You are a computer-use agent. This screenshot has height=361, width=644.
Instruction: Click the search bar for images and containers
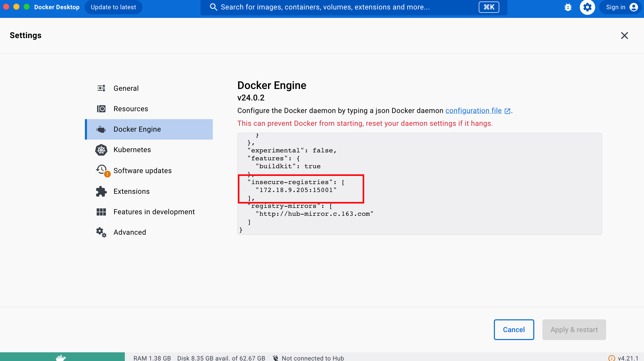(x=354, y=7)
